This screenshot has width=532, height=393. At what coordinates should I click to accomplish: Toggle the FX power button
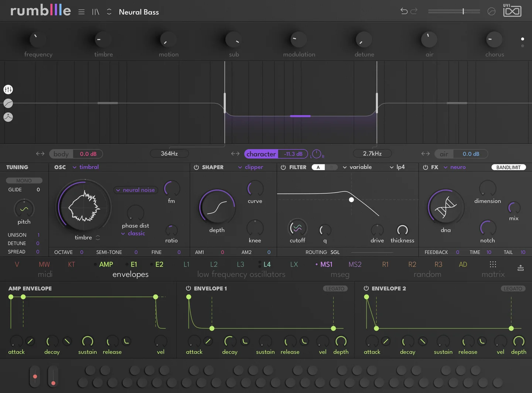tap(425, 167)
